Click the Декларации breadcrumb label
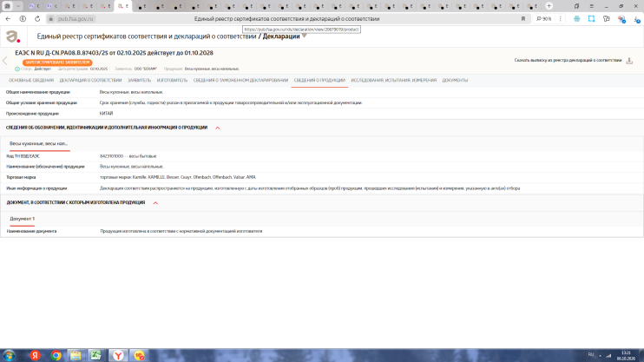The height and width of the screenshot is (362, 644). [x=281, y=36]
